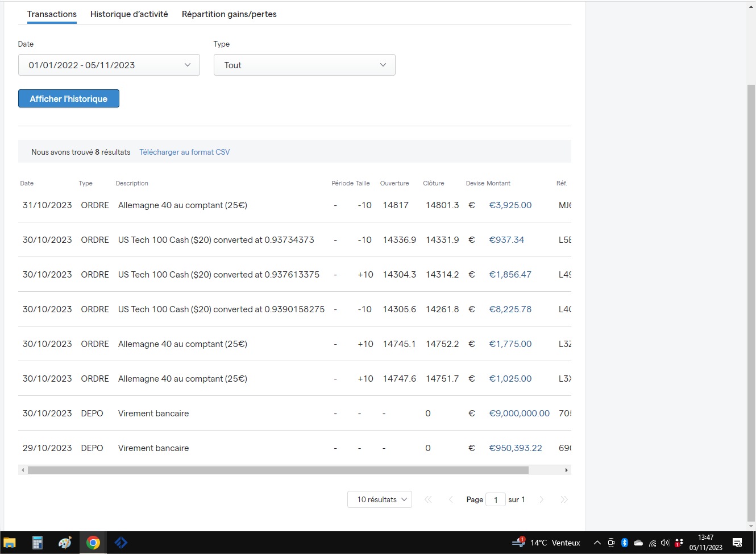Go to the first page with double-left arrows

pos(428,499)
